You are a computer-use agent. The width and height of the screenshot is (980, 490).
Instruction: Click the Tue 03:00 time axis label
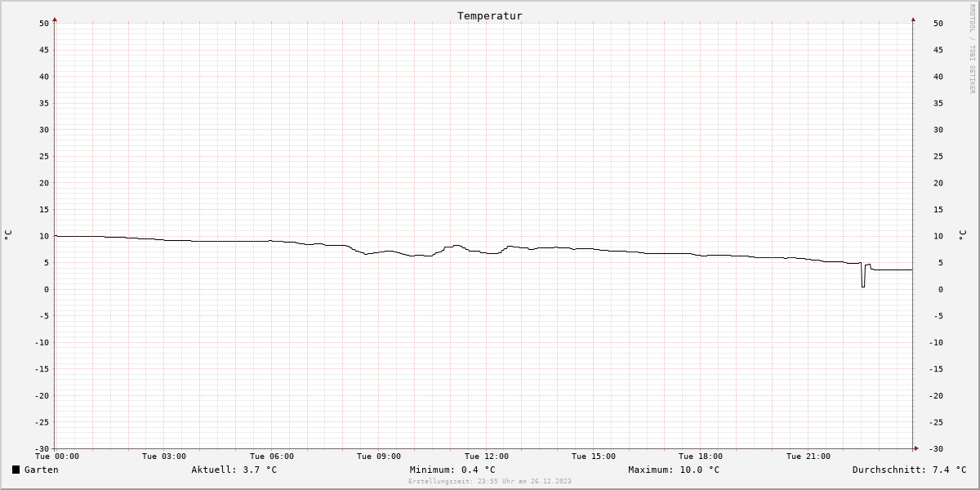tap(164, 457)
